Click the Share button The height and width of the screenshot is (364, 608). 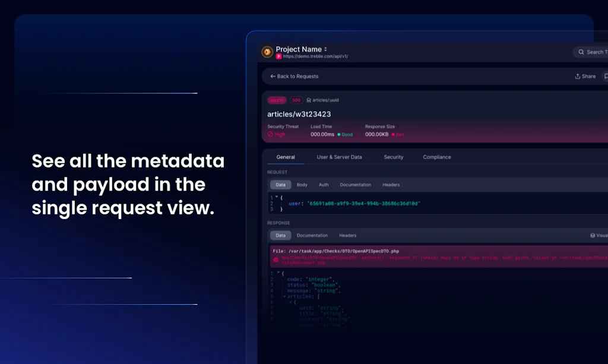(x=585, y=77)
